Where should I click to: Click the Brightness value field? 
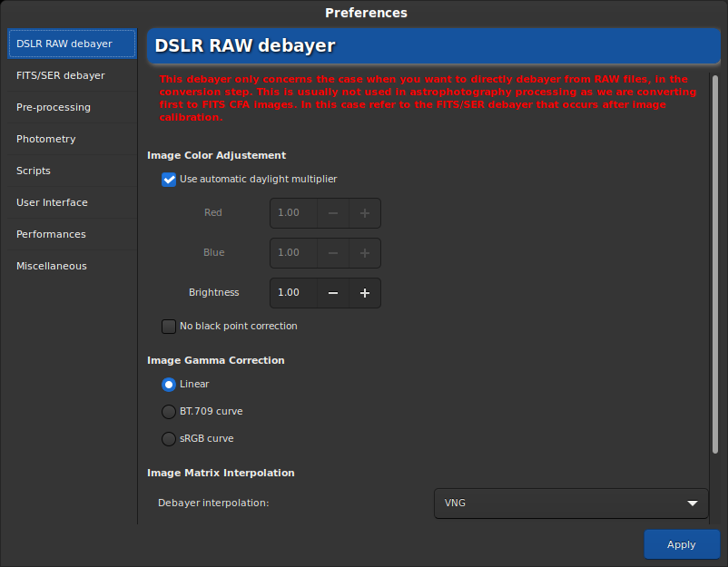293,293
